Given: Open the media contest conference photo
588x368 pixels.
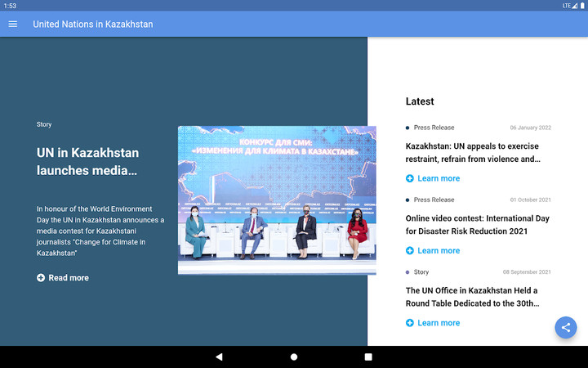Looking at the screenshot, I should [x=277, y=200].
